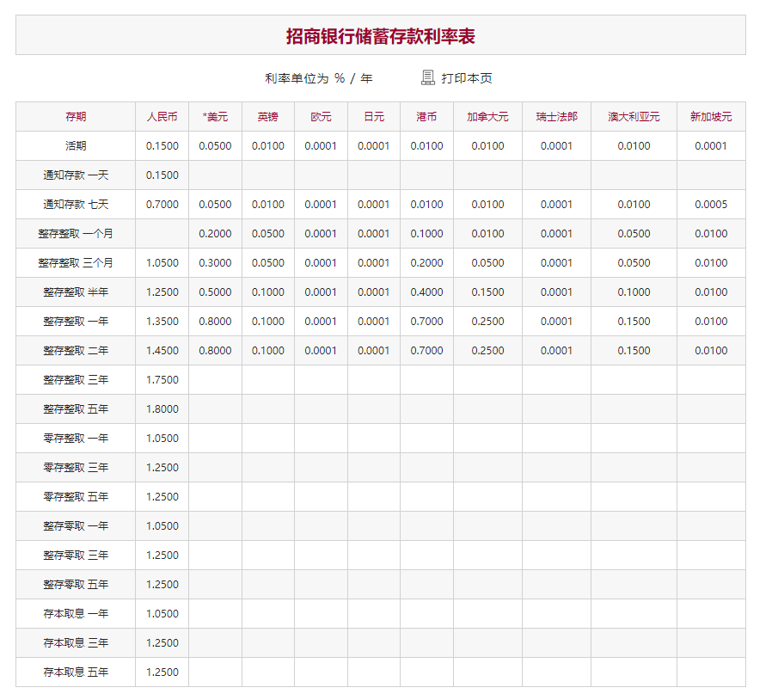Select 美元 rate 0.3000 for 整存整取 三个月

[x=215, y=262]
